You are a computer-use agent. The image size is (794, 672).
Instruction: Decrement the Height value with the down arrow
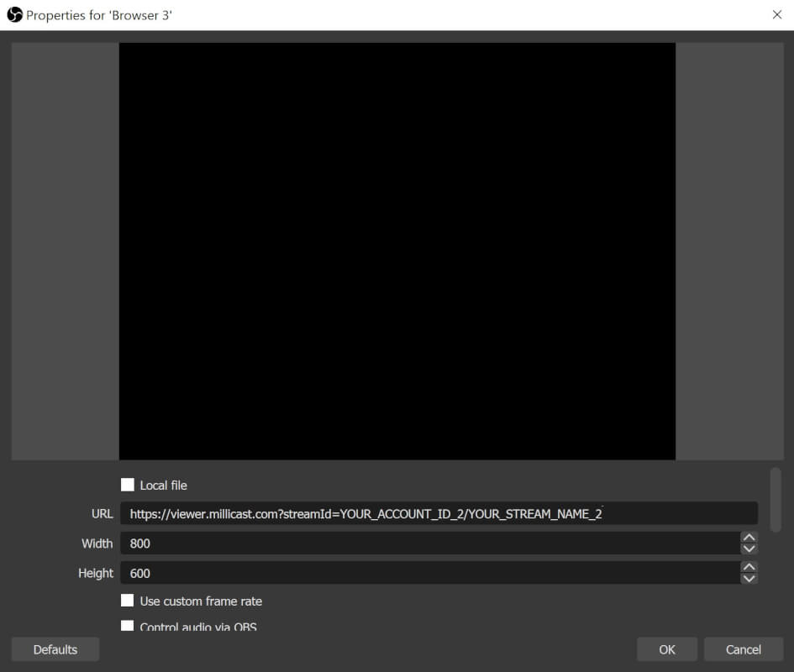coord(749,578)
